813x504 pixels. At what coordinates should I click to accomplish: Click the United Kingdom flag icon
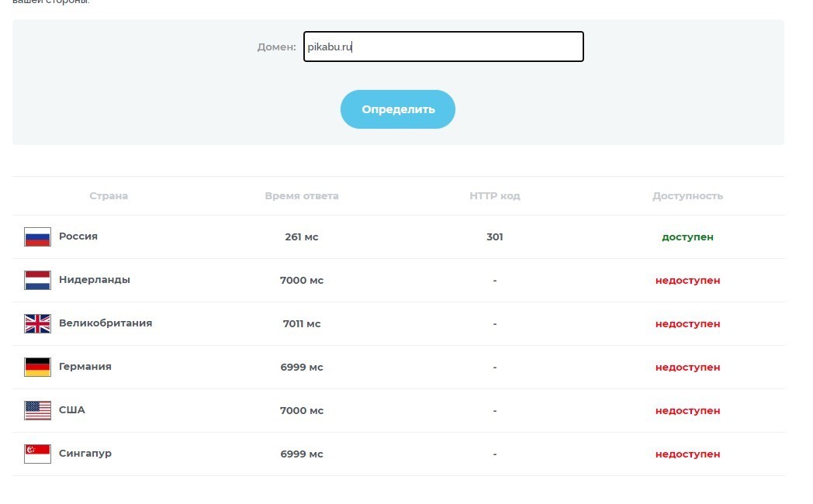(x=37, y=324)
